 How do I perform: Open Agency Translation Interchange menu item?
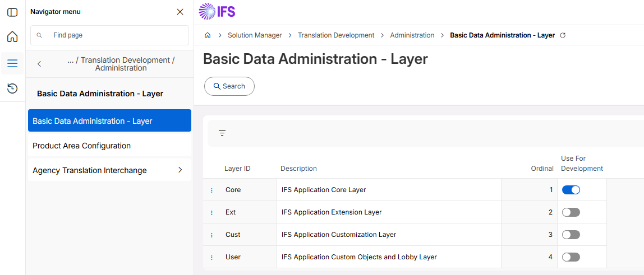click(x=109, y=170)
